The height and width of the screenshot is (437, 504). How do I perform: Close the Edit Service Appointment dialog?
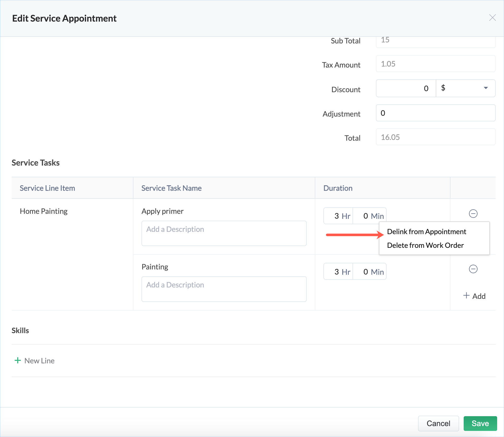tap(492, 18)
